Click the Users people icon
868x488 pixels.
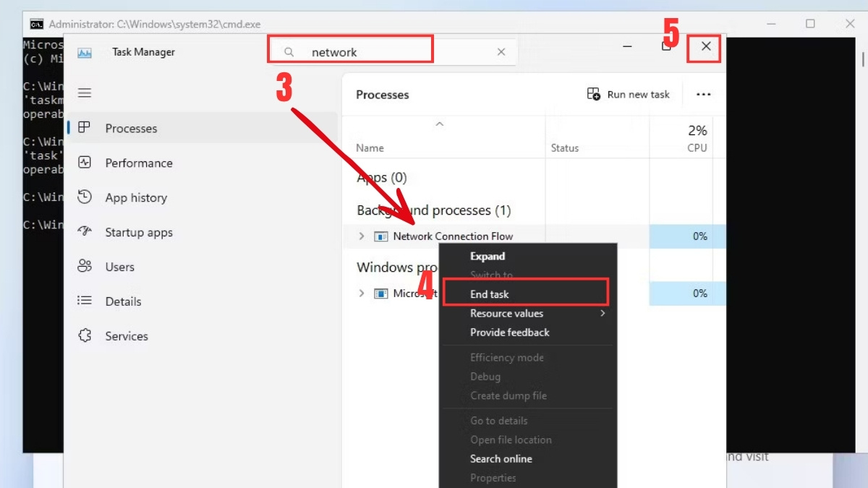tap(85, 267)
